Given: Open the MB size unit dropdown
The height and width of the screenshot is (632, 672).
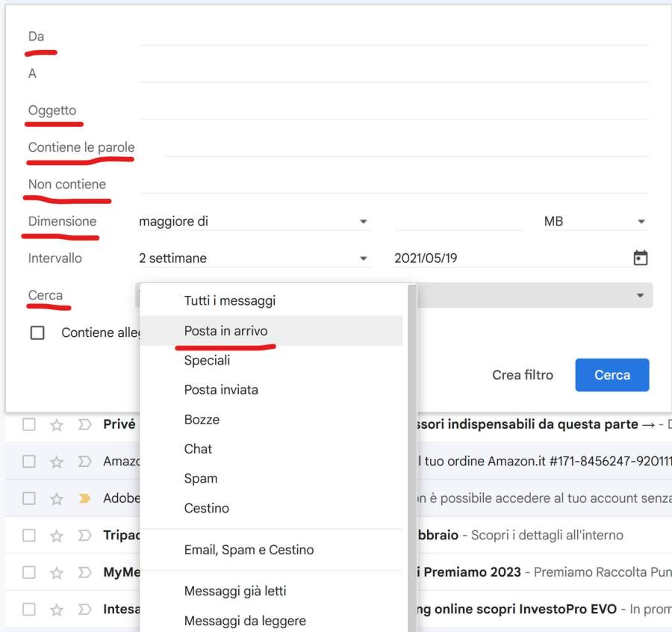Looking at the screenshot, I should [594, 222].
